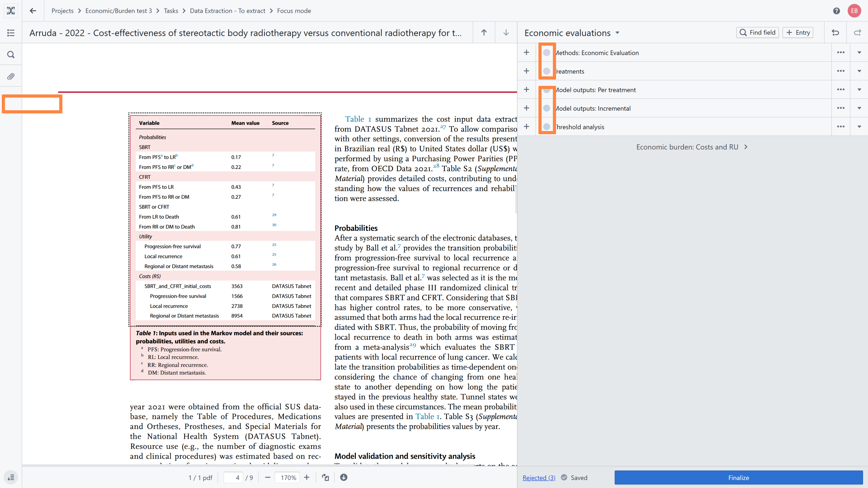This screenshot has width=868, height=488.
Task: Rotate the PDF page
Action: click(325, 477)
